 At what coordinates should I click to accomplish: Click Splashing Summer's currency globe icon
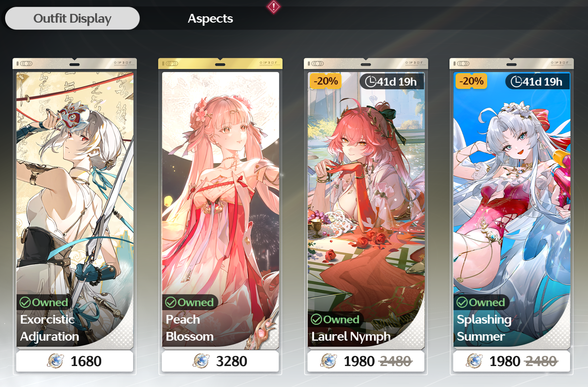474,361
